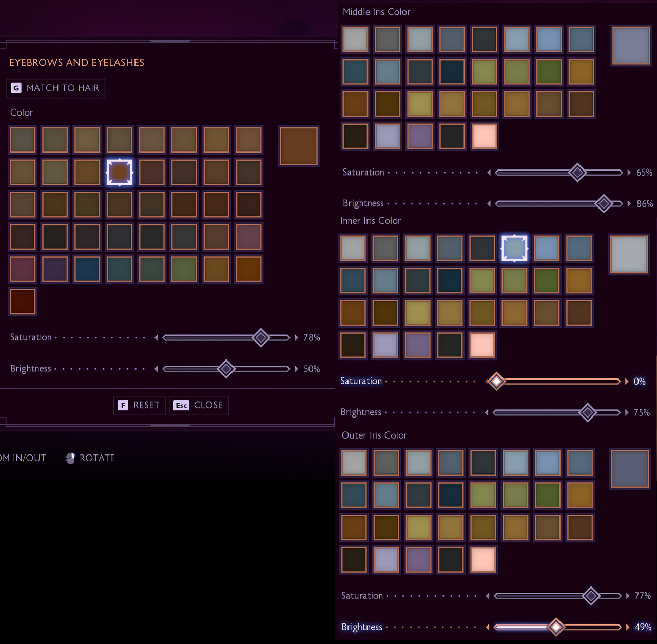Select the peach swatch in Middle Iris Color
Screen dimensions: 657x644
point(484,136)
